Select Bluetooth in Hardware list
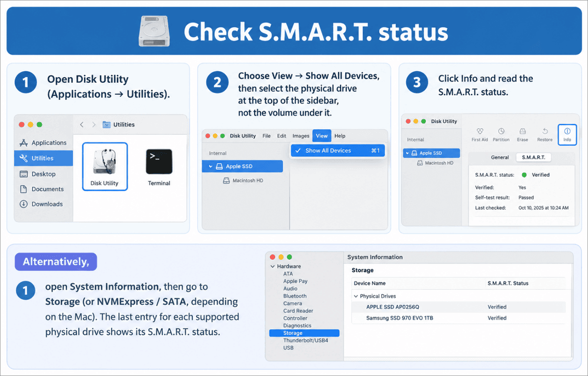The image size is (588, 376). click(295, 296)
